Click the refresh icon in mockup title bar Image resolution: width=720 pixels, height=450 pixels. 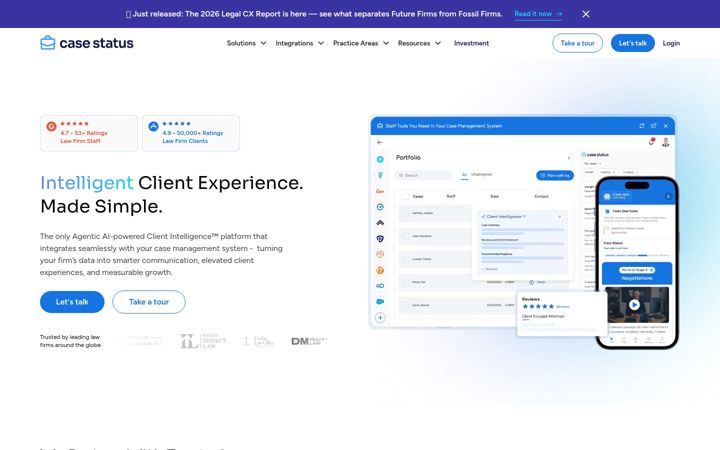[x=641, y=126]
